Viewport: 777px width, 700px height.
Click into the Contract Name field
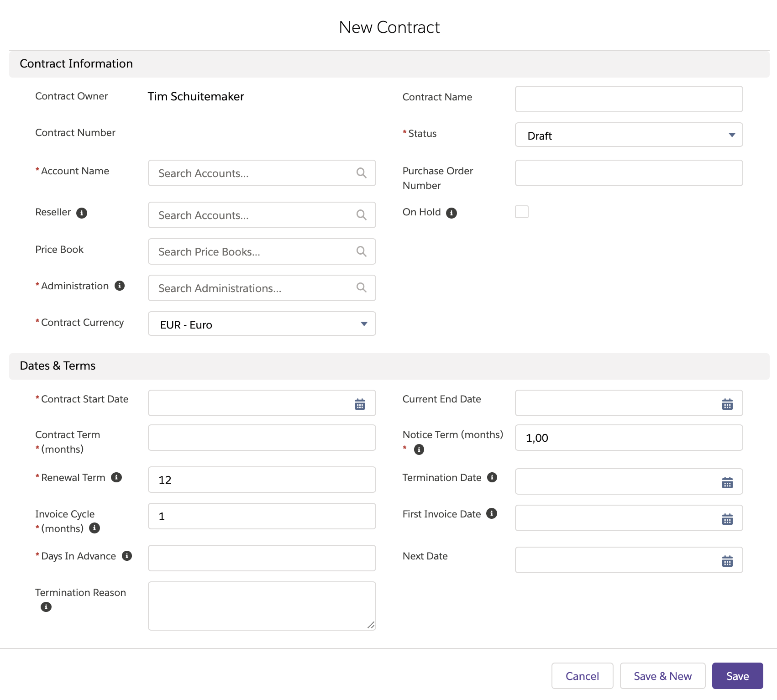point(629,99)
